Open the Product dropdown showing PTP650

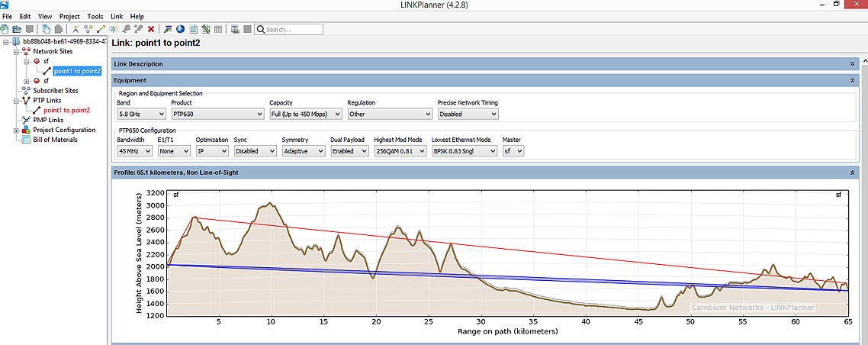pyautogui.click(x=217, y=114)
